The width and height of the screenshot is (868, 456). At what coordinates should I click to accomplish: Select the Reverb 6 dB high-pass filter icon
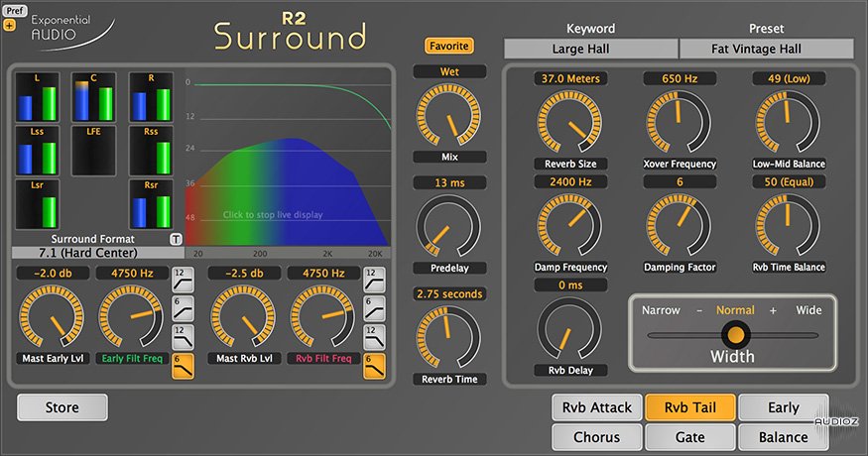click(374, 309)
